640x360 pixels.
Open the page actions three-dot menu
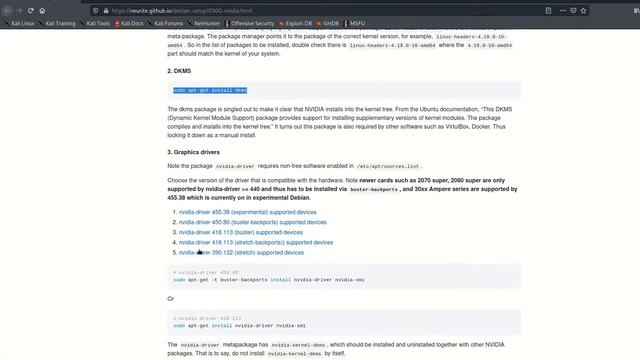tap(563, 11)
